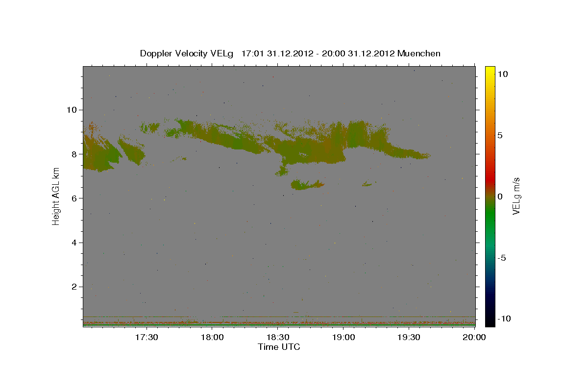Image resolution: width=588 pixels, height=392 pixels.
Task: Click the 19:30 time tick label
Action: pos(409,337)
